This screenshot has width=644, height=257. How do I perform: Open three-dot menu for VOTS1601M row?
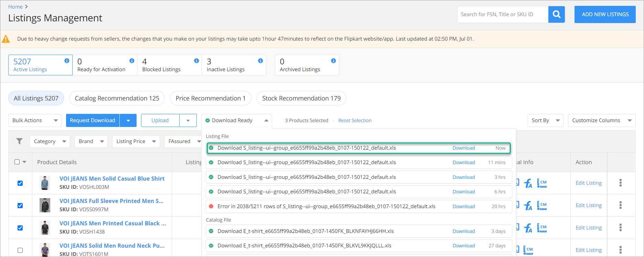(621, 250)
